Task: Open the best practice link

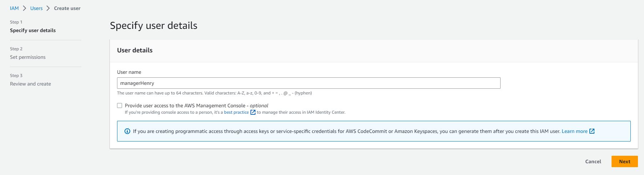Action: pos(236,112)
